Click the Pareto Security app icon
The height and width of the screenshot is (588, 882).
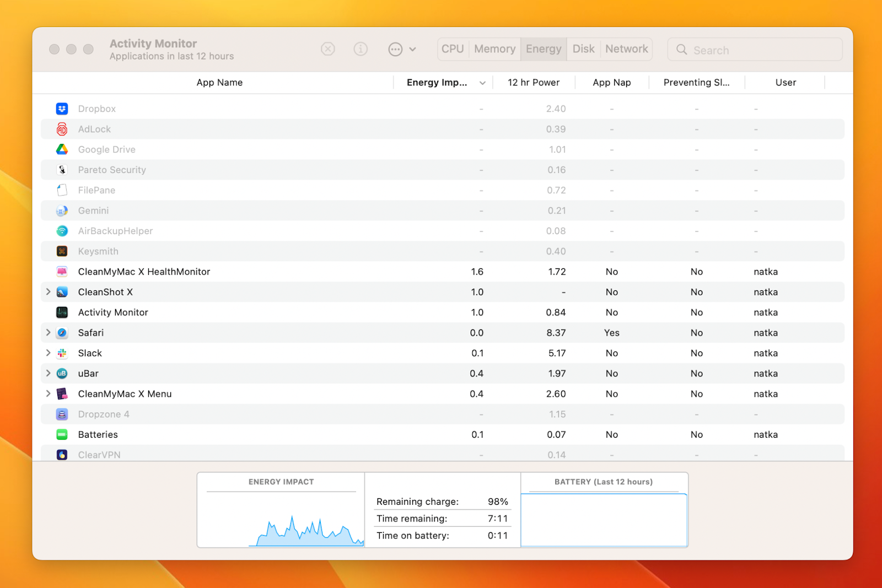pyautogui.click(x=62, y=170)
